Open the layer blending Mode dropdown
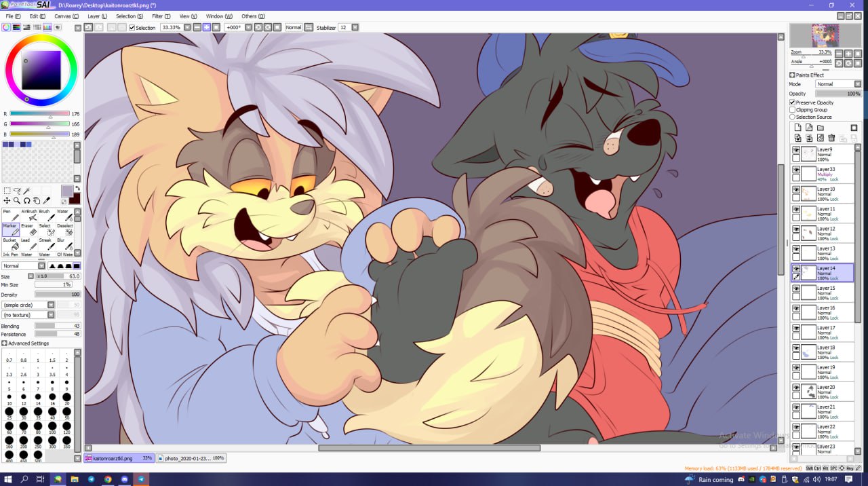Image resolution: width=868 pixels, height=486 pixels. 838,84
